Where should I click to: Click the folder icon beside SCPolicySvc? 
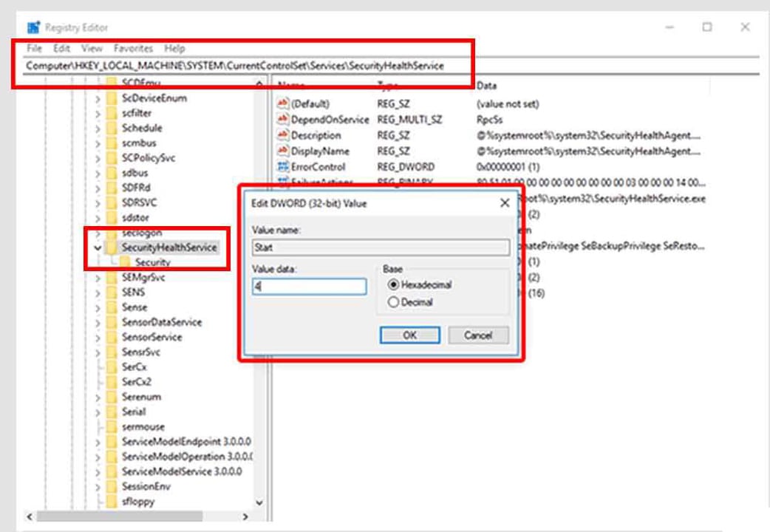(112, 157)
